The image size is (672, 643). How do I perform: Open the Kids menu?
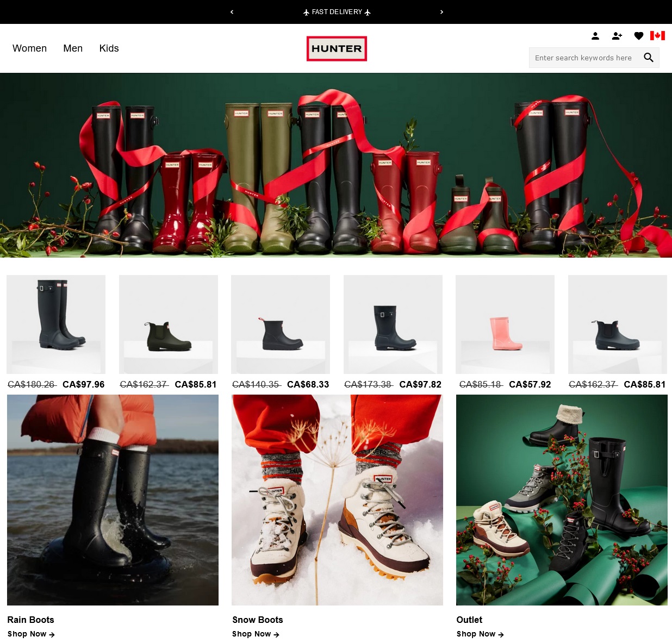point(109,48)
